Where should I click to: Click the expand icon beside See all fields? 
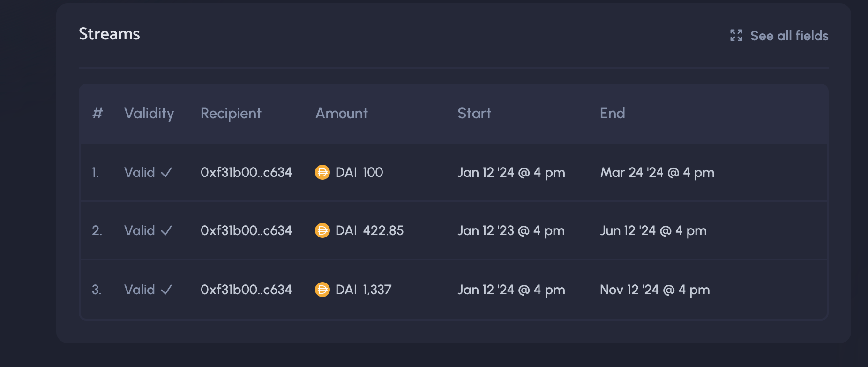point(736,36)
